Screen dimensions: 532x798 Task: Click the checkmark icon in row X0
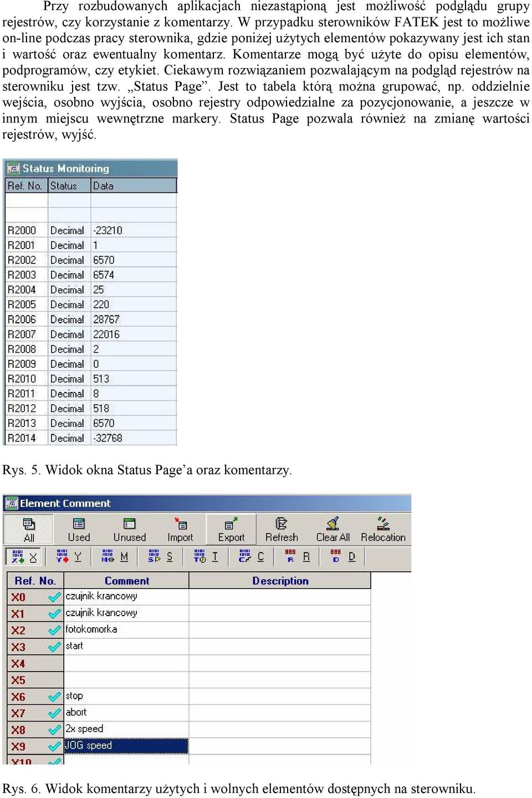click(54, 597)
